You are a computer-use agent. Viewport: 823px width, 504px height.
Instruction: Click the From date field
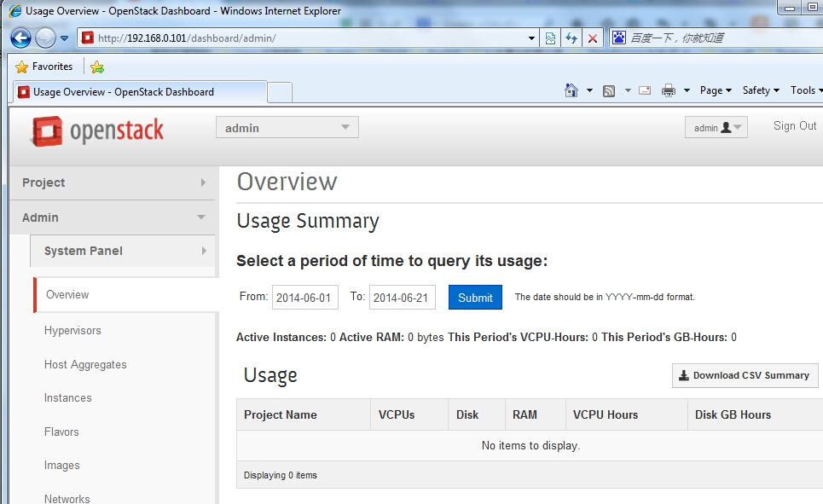click(x=305, y=297)
